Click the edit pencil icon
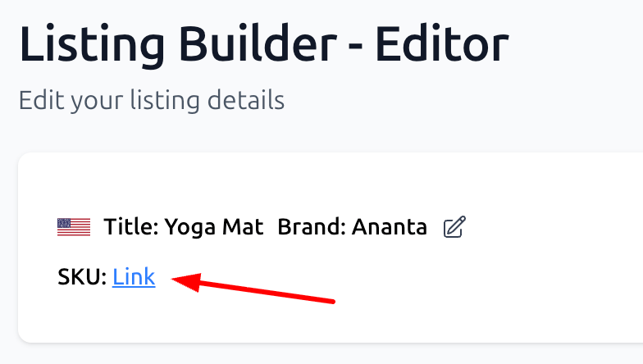The image size is (643, 364). [x=454, y=227]
